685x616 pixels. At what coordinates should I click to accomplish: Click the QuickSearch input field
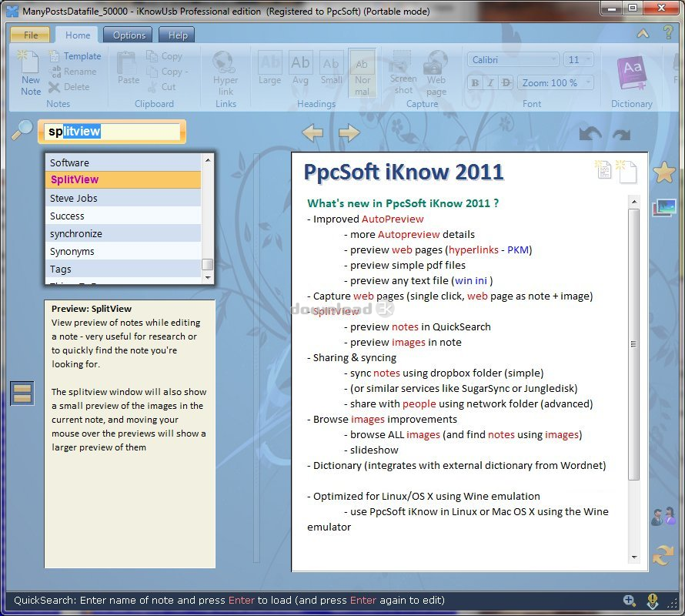pos(112,132)
